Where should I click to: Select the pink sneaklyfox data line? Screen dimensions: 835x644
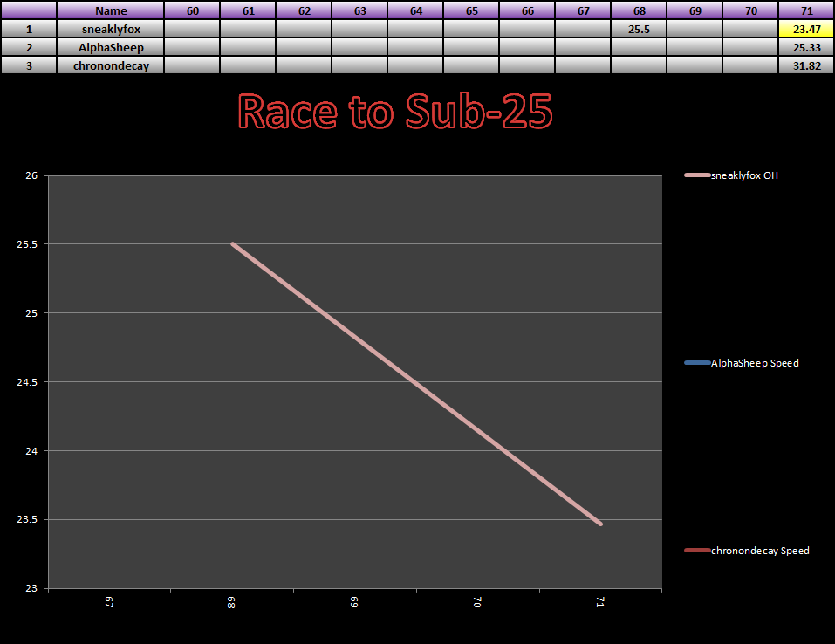click(x=417, y=384)
